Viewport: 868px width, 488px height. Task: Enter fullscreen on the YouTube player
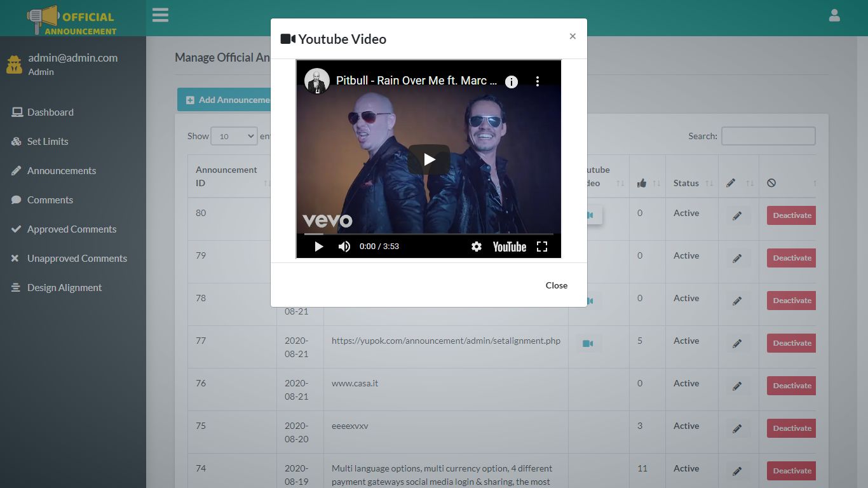click(x=542, y=246)
